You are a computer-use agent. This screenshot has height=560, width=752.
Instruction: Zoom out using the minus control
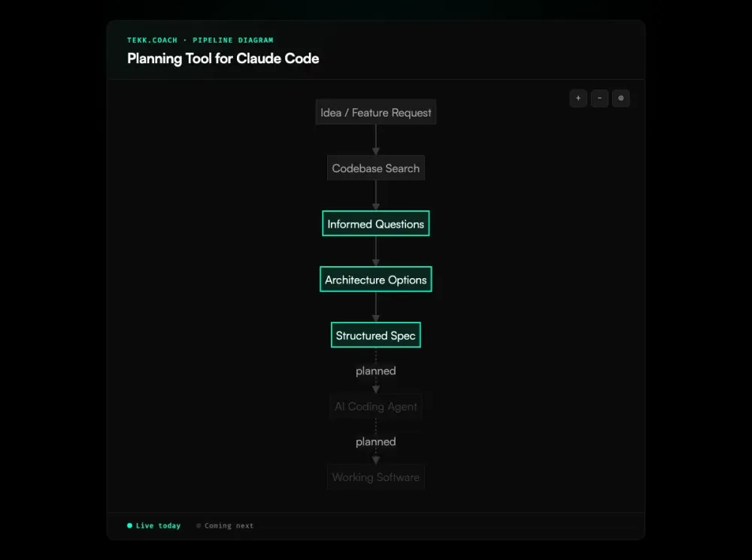click(x=599, y=98)
